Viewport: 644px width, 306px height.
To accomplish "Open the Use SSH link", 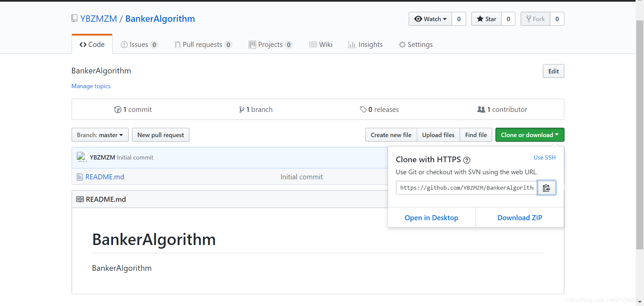I will click(544, 157).
